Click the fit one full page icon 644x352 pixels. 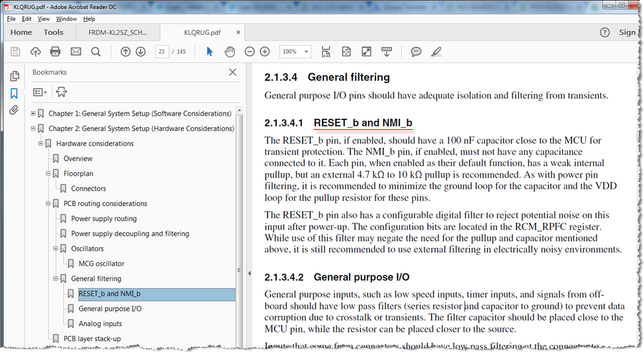tap(347, 52)
